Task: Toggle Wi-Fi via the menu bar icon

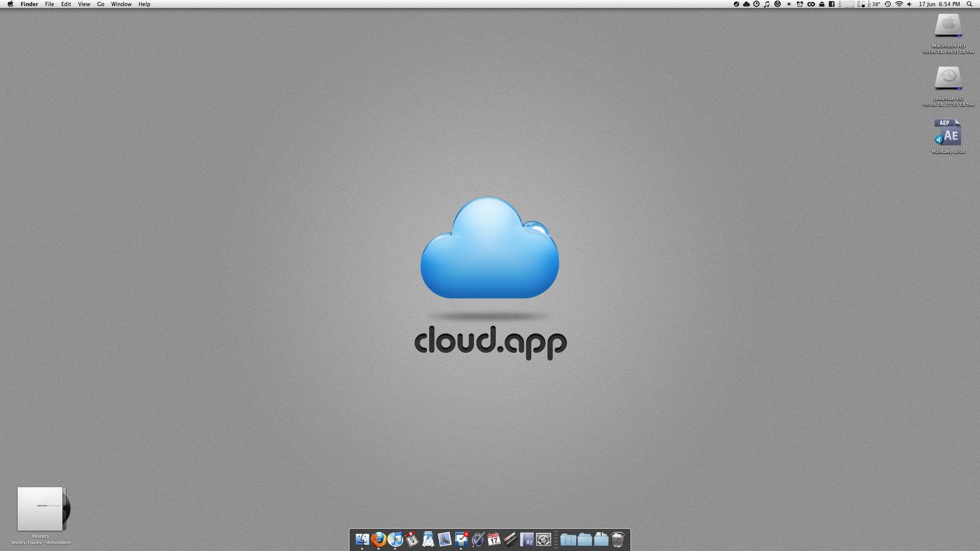Action: tap(899, 4)
